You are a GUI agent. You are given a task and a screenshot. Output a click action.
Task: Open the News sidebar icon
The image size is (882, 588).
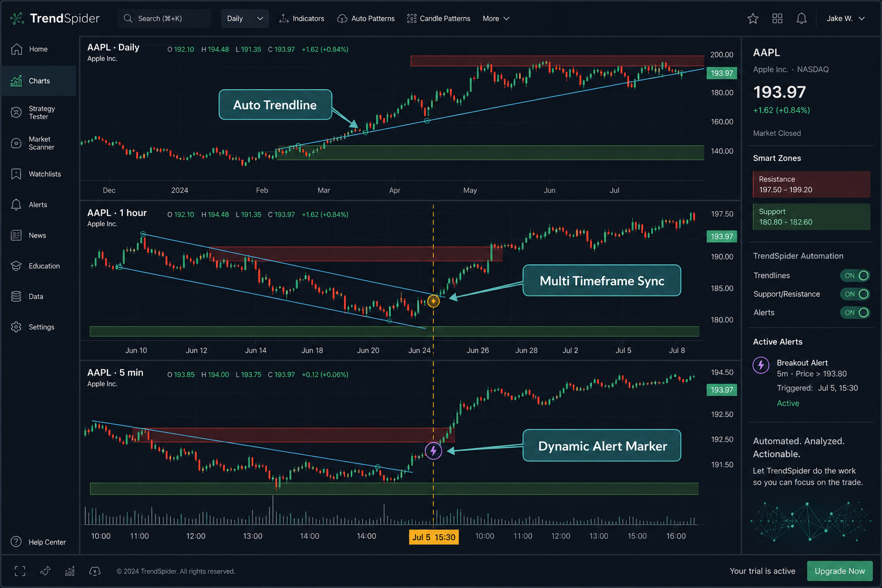point(17,235)
